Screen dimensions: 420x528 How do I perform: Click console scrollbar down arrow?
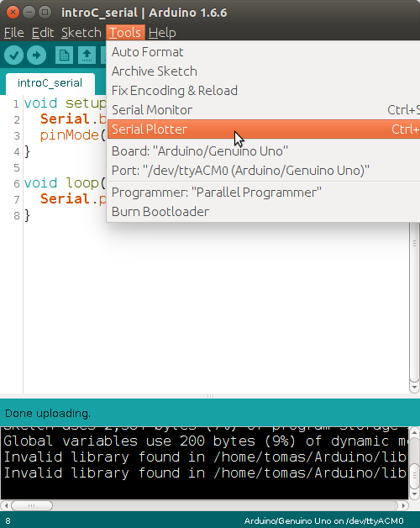tap(414, 494)
